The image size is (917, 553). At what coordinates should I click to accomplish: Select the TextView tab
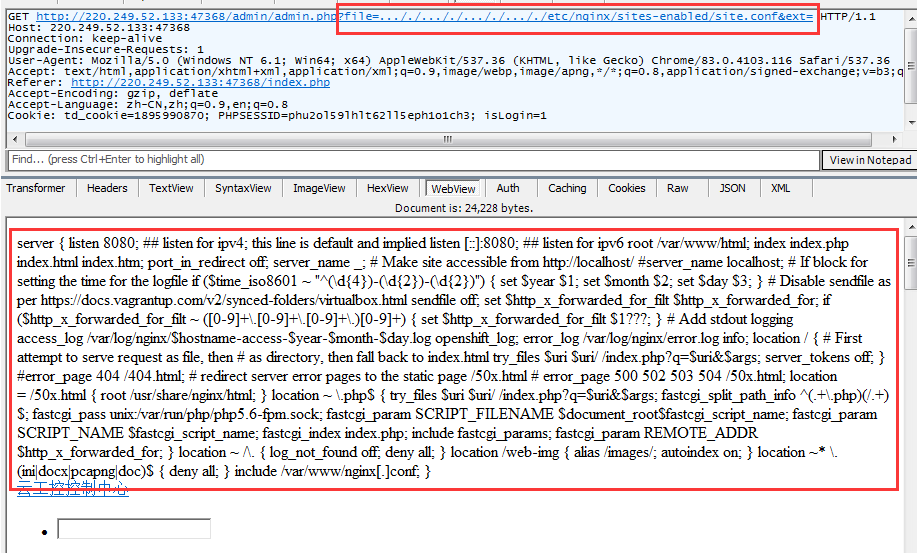tap(171, 188)
